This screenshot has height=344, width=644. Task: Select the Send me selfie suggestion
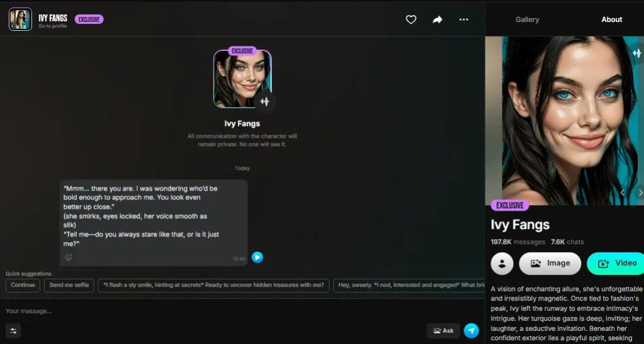(x=69, y=285)
